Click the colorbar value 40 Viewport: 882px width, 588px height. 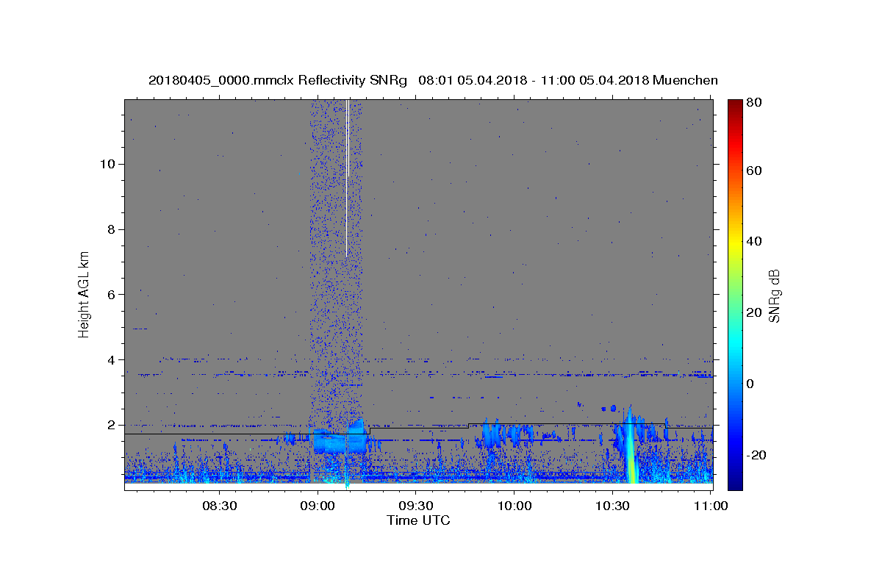pyautogui.click(x=756, y=241)
